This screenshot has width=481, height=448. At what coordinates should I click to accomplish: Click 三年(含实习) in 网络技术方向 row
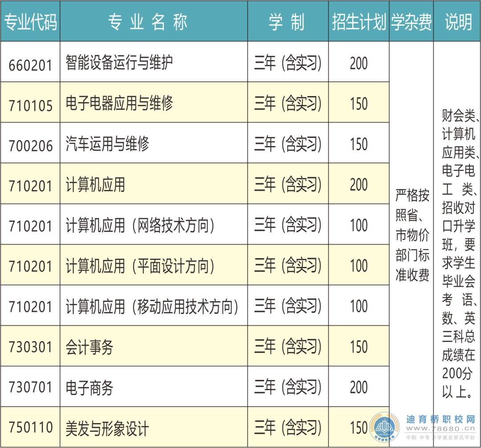288,225
